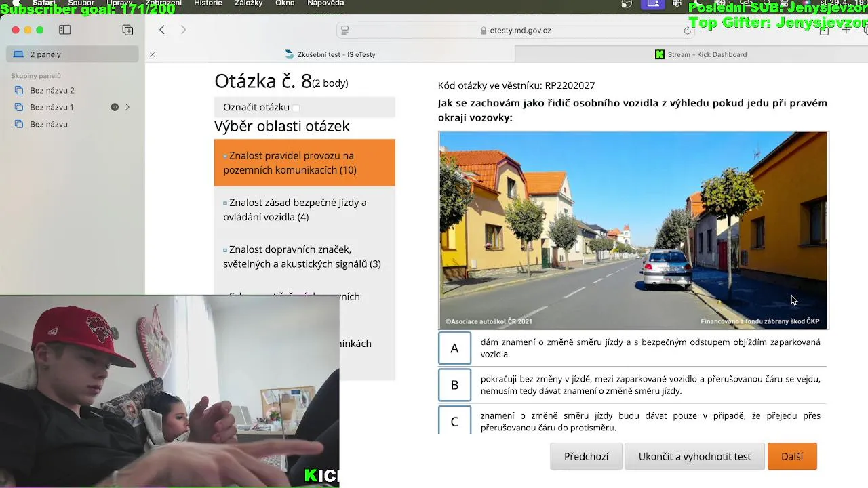Select Znalost pravidel provozu na pozemních komunikacích category
The height and width of the screenshot is (488, 868).
click(304, 163)
